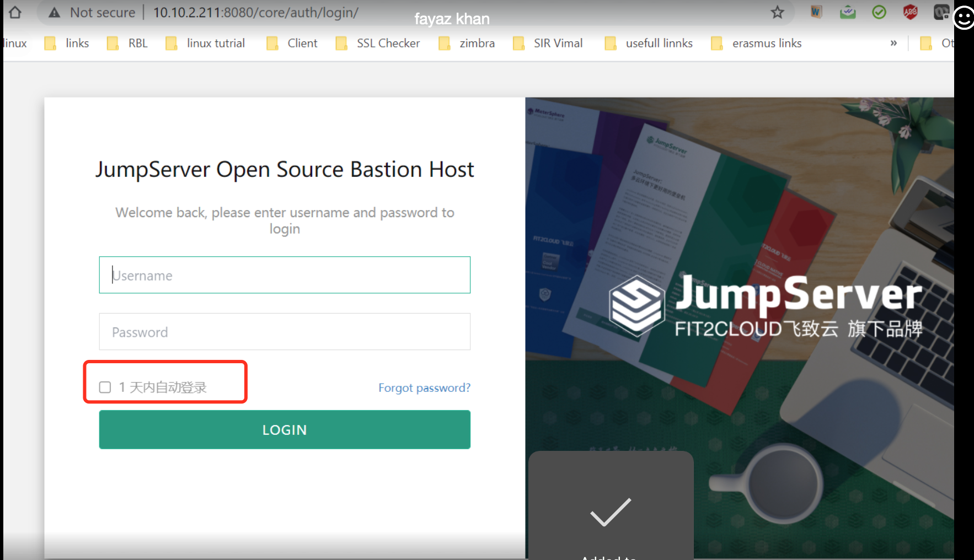Open the green checkmark extension icon
This screenshot has width=974, height=560.
coord(879,12)
